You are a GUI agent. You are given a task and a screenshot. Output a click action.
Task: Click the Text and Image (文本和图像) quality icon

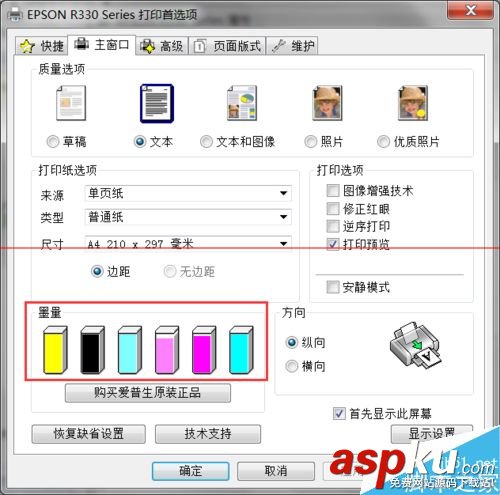[x=242, y=103]
